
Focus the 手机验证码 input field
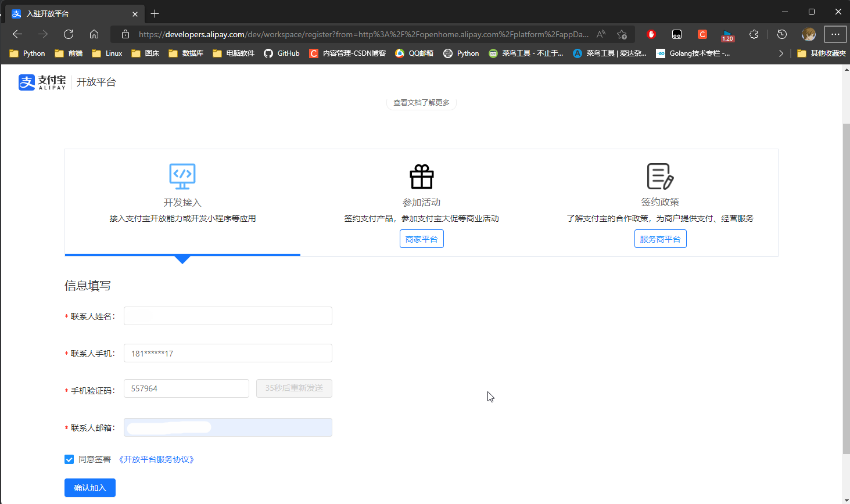(187, 388)
